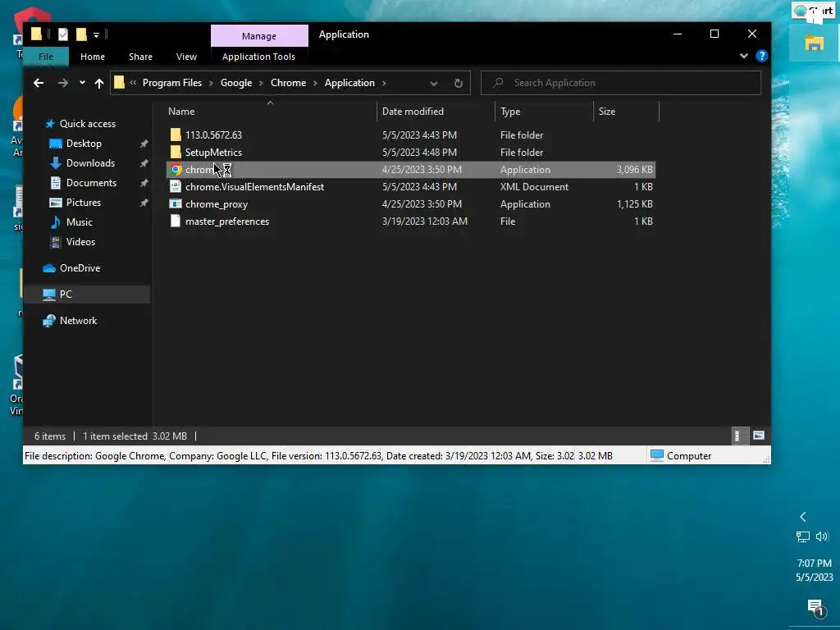
Task: Unpin Desktop using its pin icon
Action: (144, 144)
